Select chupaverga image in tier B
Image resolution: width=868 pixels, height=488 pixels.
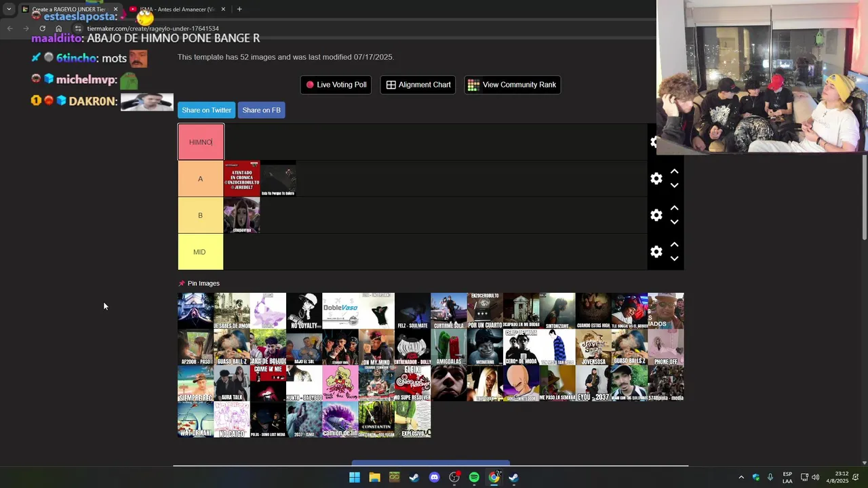coord(241,216)
